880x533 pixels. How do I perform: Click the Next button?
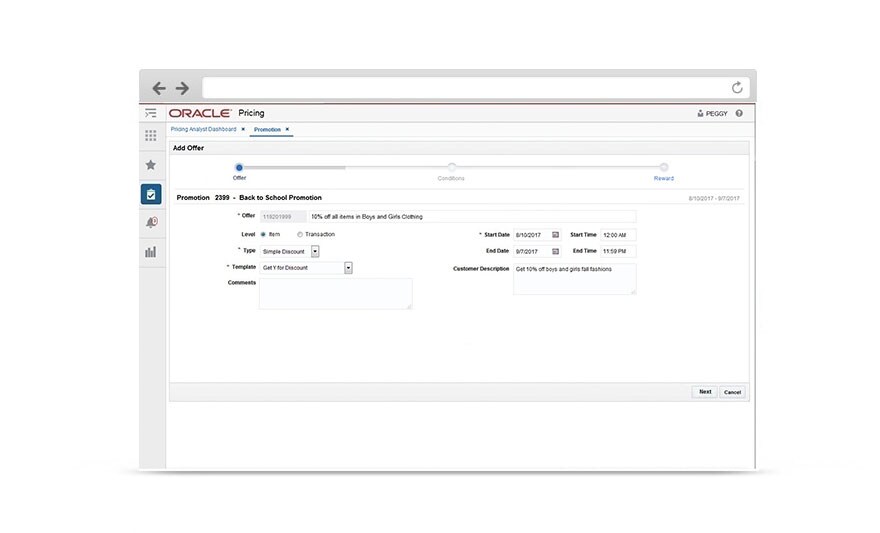(x=705, y=392)
